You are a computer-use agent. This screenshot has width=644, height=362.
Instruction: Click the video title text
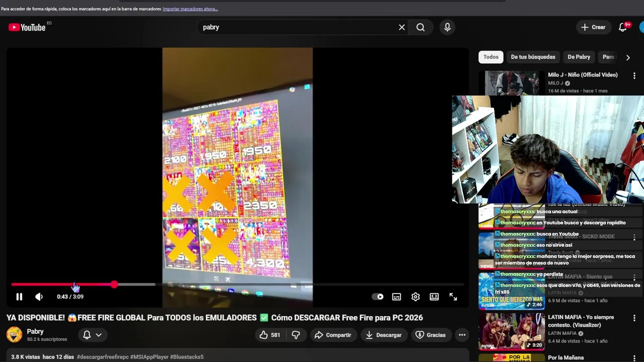[x=215, y=318]
